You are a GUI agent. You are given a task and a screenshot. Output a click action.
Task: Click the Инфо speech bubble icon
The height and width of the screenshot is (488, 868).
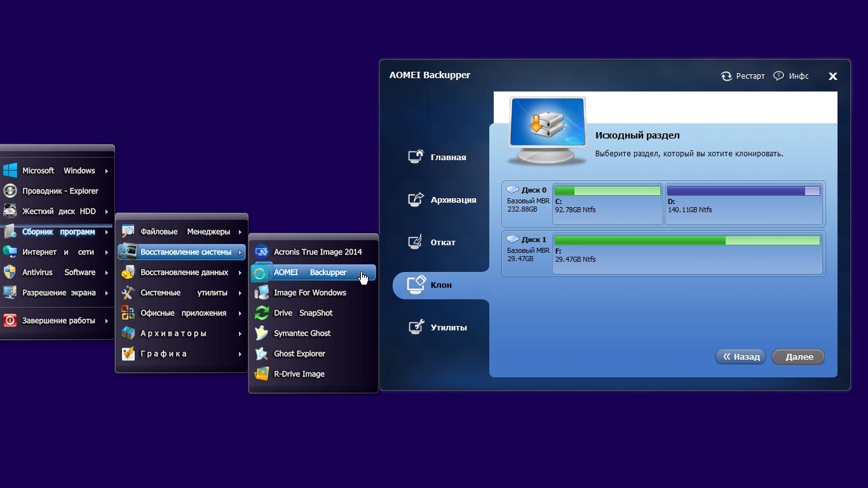[778, 76]
